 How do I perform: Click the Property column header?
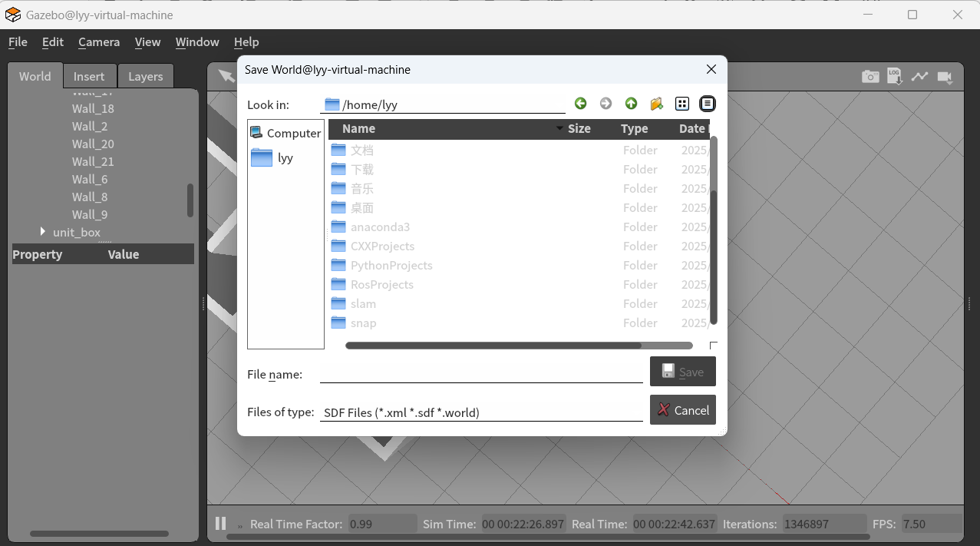[x=58, y=254]
